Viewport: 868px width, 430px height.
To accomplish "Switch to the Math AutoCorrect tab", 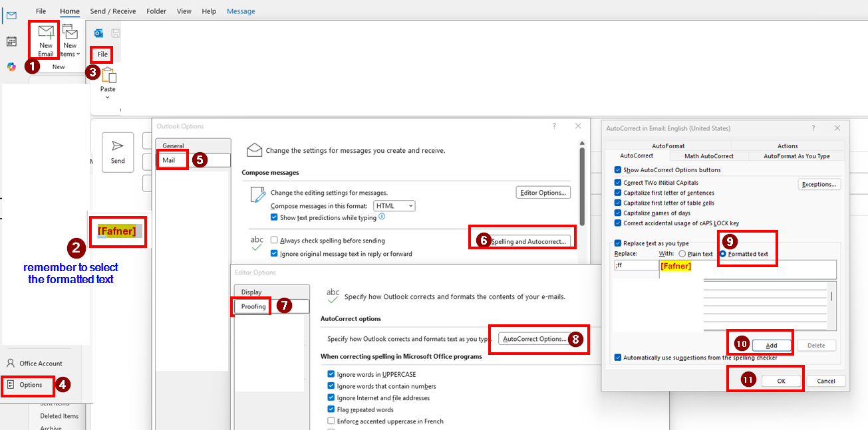I will click(709, 156).
